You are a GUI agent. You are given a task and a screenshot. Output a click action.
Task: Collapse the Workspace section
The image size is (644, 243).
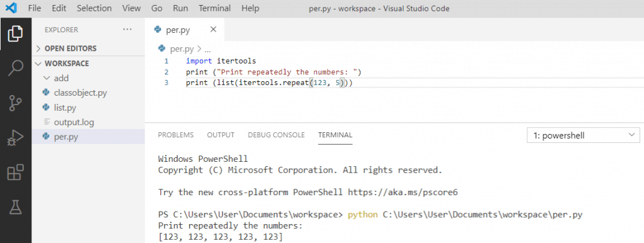38,64
